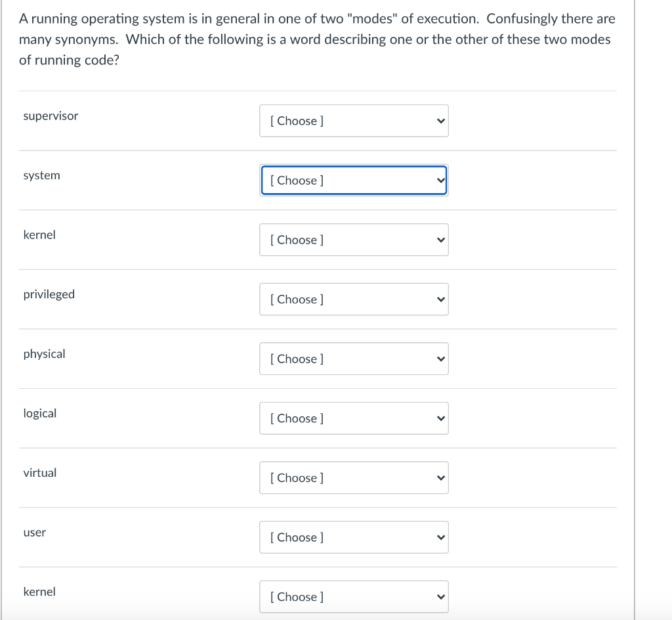Open the Choose dropdown for privileged

point(353,299)
